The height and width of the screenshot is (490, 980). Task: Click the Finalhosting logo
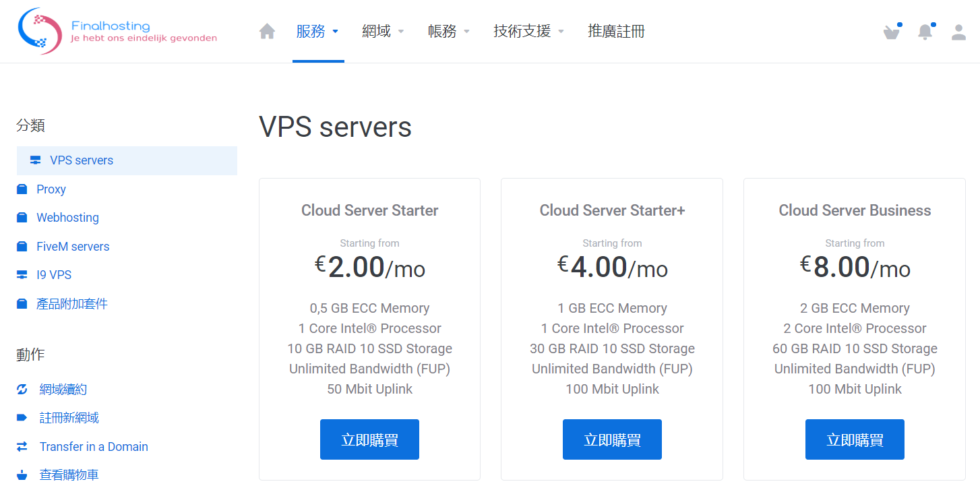coord(117,31)
